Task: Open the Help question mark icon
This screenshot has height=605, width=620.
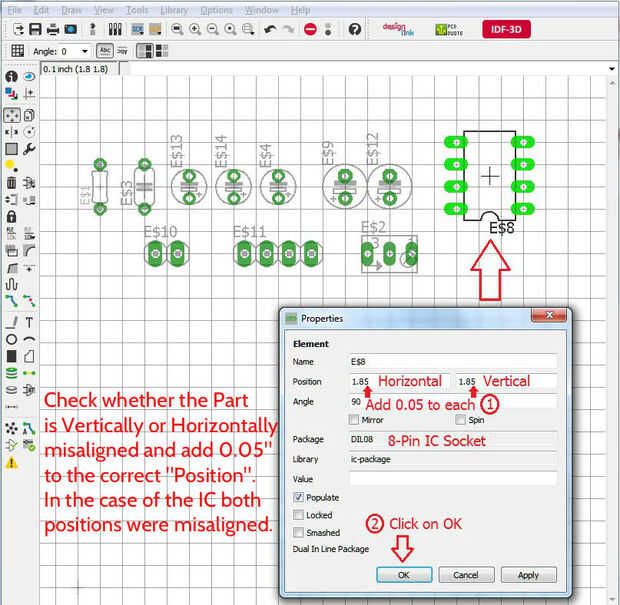Action: pos(355,29)
